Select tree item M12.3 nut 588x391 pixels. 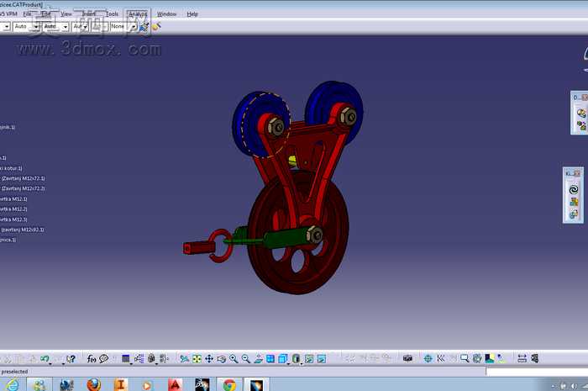tap(13, 219)
